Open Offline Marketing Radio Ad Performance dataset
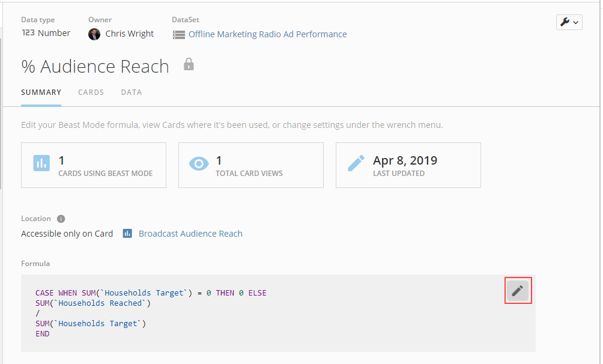Viewport: 603px width, 364px height. [267, 34]
